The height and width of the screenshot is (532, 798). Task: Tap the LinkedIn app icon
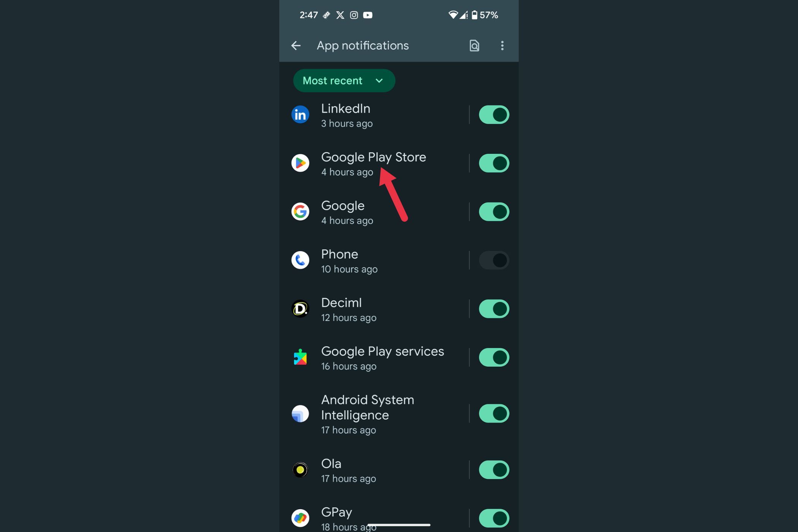click(x=300, y=115)
